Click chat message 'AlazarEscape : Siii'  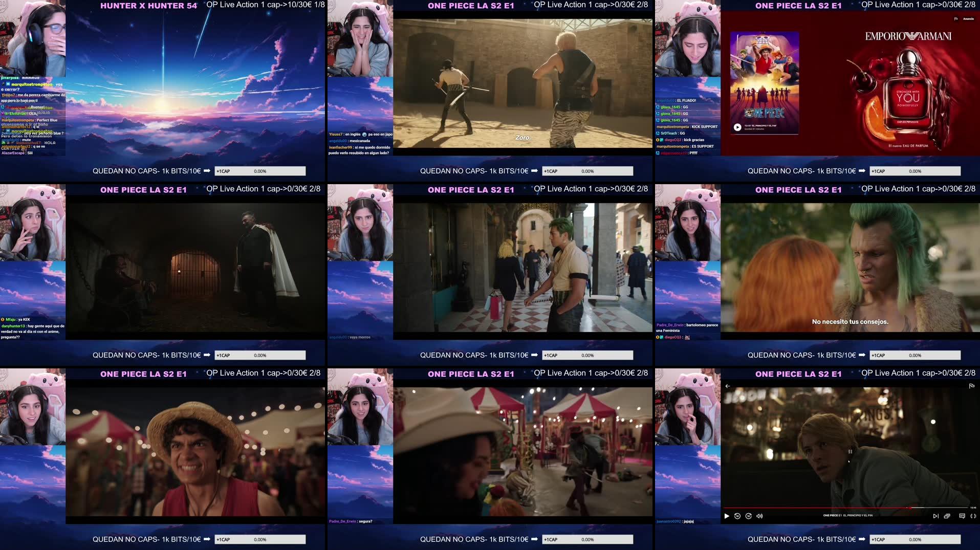pos(17,153)
